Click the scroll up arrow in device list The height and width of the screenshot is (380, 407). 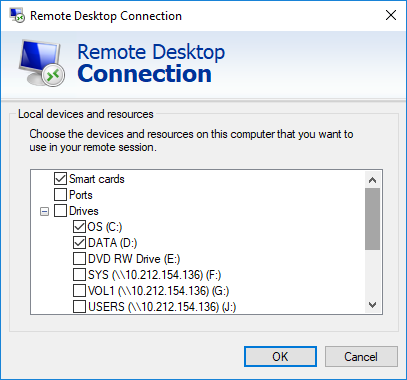(372, 180)
